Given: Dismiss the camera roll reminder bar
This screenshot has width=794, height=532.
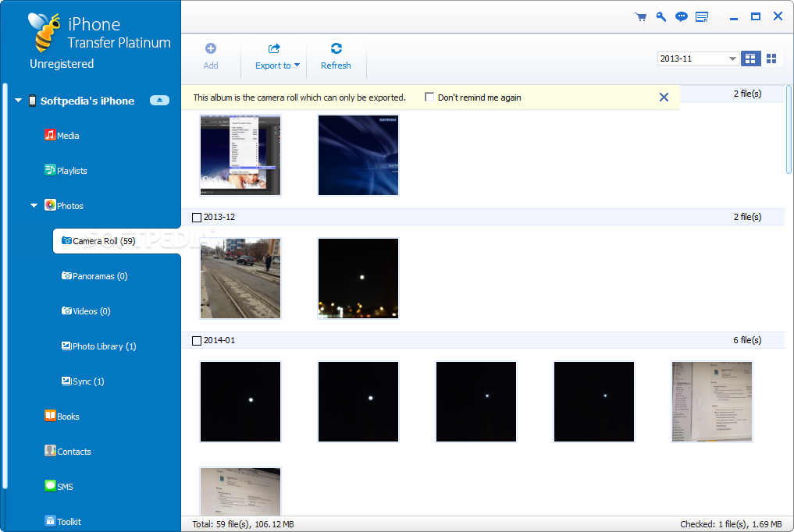Looking at the screenshot, I should pyautogui.click(x=664, y=97).
